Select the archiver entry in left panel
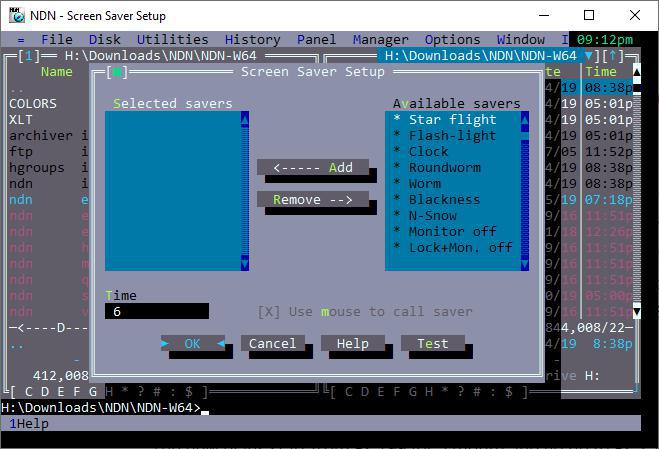The height and width of the screenshot is (449, 659). click(41, 135)
